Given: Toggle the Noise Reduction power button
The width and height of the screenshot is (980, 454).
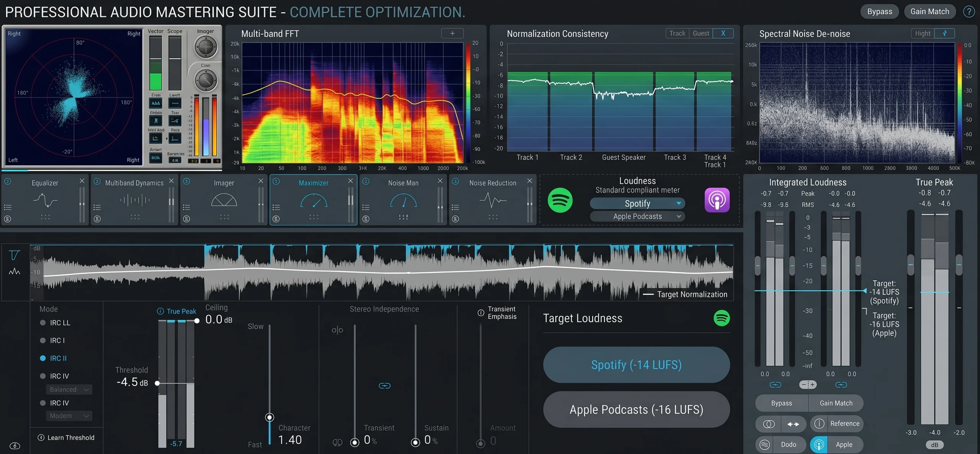Looking at the screenshot, I should (456, 181).
